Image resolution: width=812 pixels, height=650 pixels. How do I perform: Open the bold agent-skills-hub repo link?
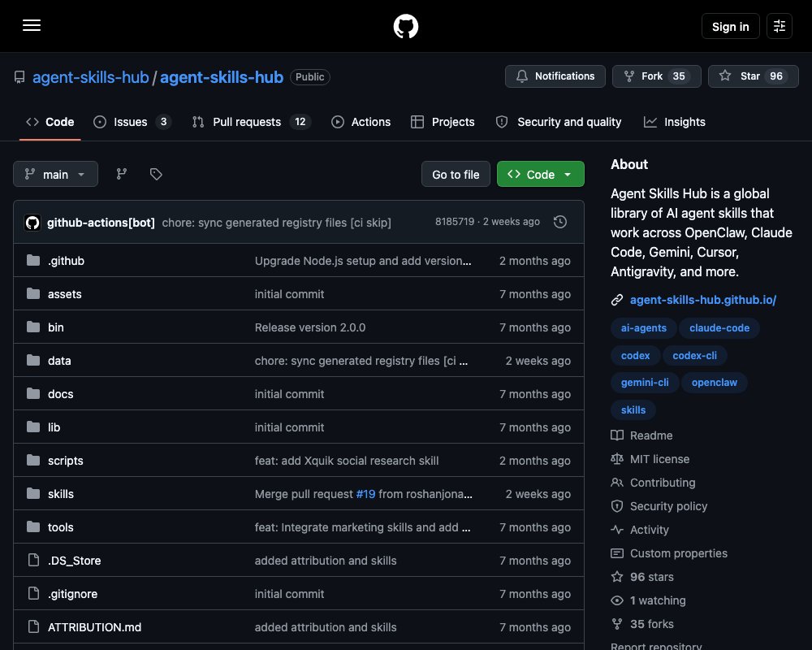[222, 76]
